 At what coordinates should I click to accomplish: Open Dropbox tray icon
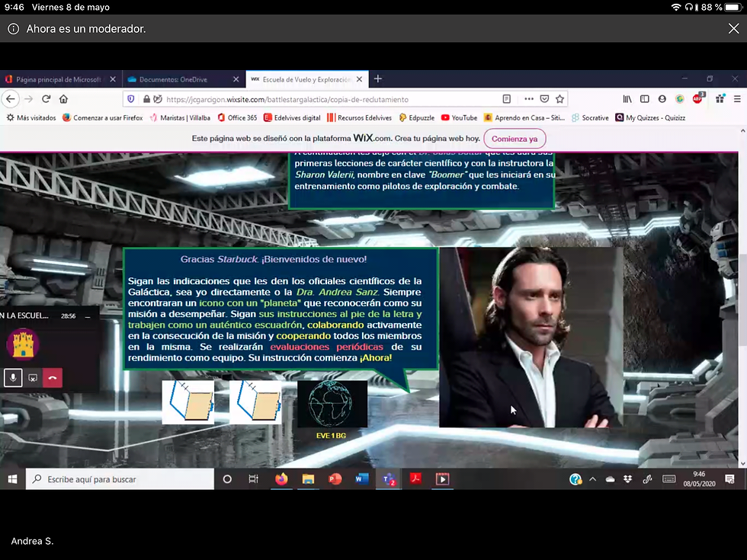click(x=627, y=479)
